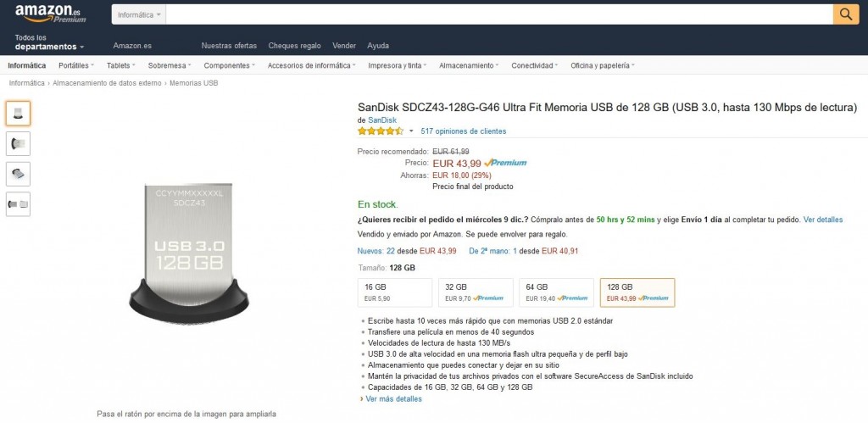
Task: Choose the 32 GB size option
Action: click(475, 292)
